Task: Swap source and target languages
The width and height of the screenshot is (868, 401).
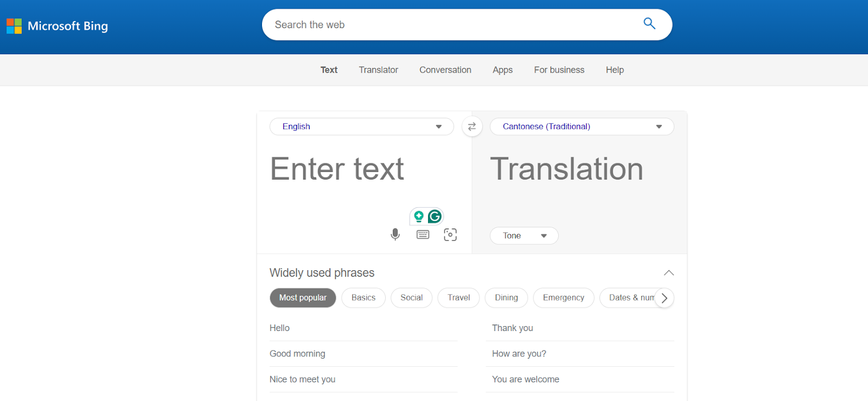Action: point(472,126)
